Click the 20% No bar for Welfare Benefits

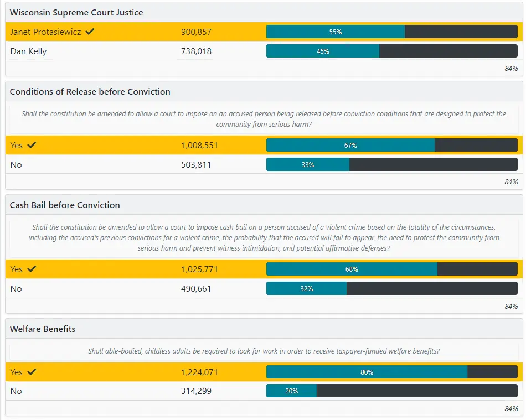(291, 391)
